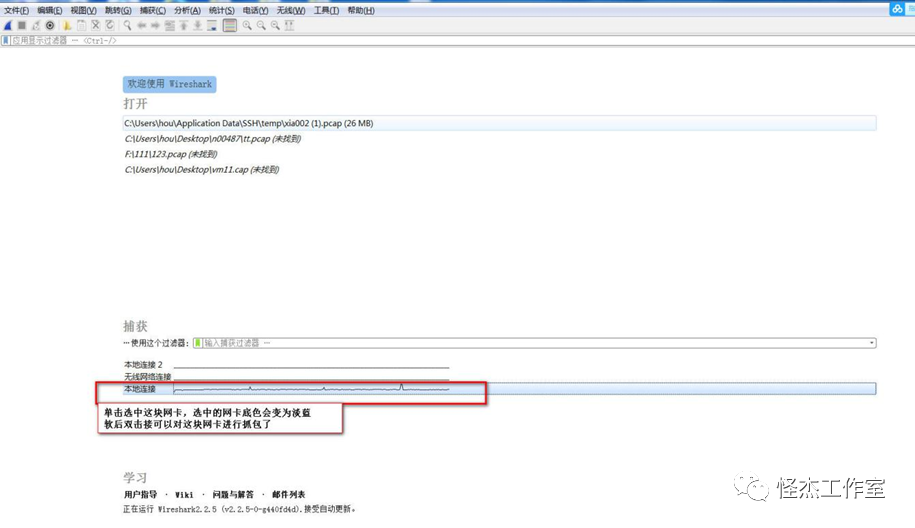Open the 视图(V) menu
Viewport: 915px width, 528px height.
click(83, 11)
